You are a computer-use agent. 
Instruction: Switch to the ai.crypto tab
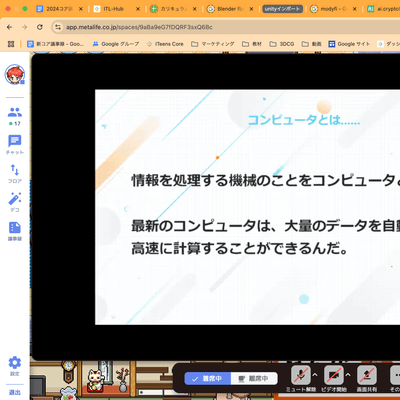tap(383, 9)
